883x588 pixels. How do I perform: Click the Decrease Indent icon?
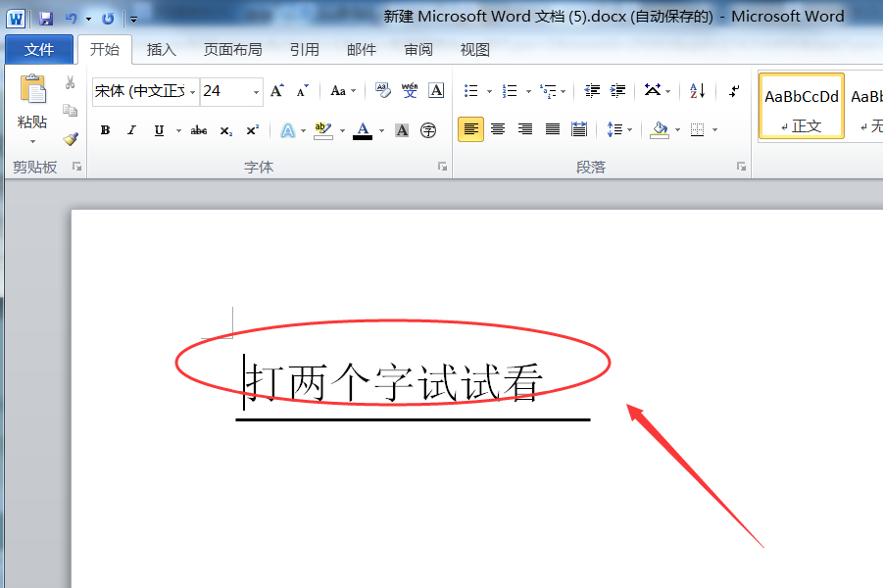click(592, 91)
